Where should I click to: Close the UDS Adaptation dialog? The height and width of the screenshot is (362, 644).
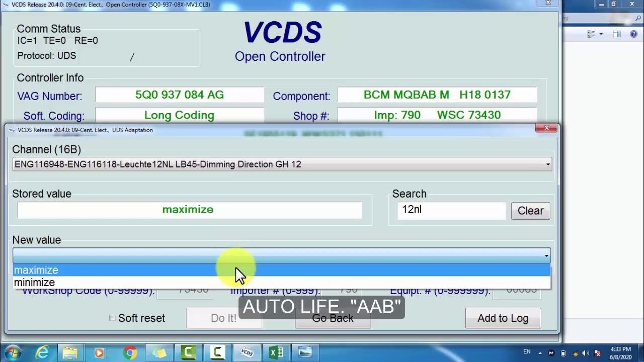pyautogui.click(x=546, y=128)
